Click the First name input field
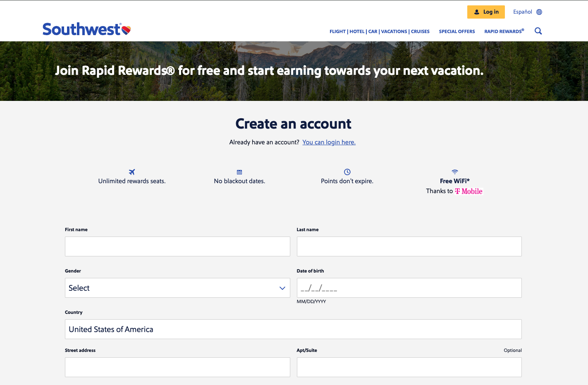Screen dimensions: 588x385 click(x=177, y=246)
